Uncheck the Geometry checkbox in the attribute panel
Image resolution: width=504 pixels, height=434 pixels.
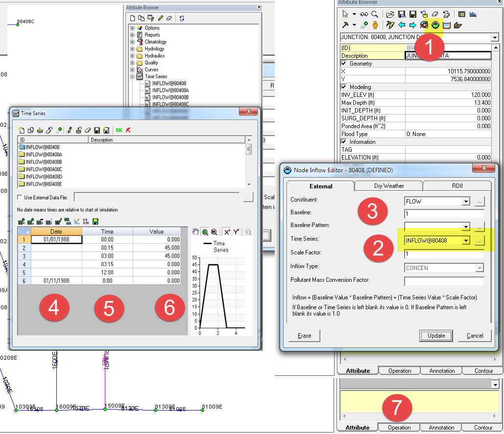point(343,64)
